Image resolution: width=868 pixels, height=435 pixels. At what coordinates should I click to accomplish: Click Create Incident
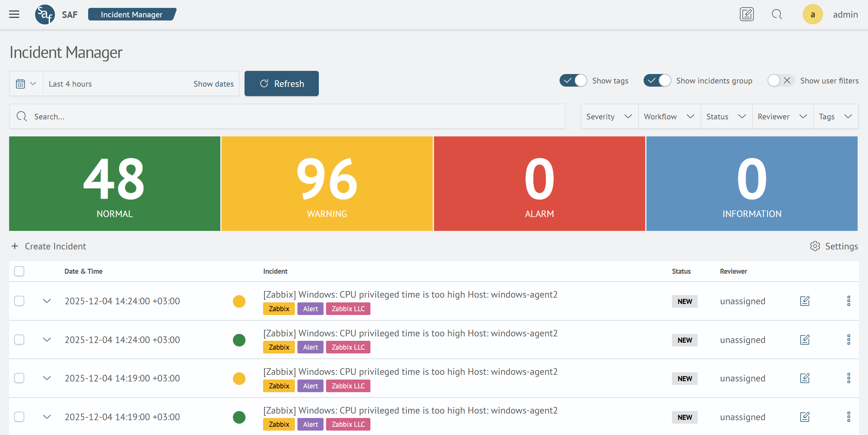point(48,246)
